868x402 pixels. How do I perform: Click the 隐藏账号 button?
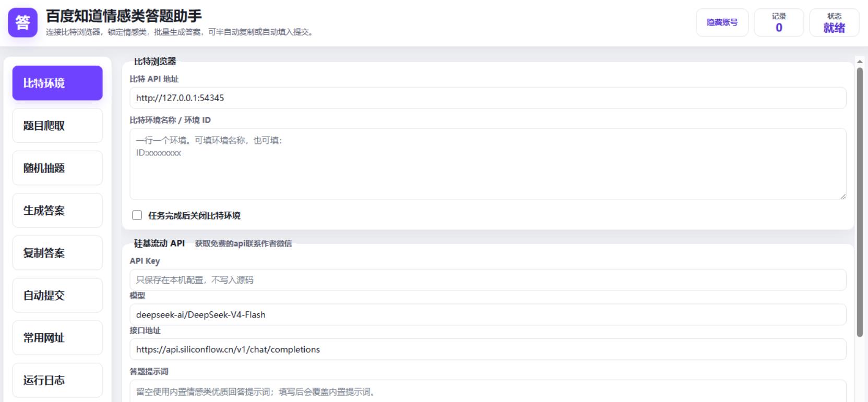coord(722,22)
